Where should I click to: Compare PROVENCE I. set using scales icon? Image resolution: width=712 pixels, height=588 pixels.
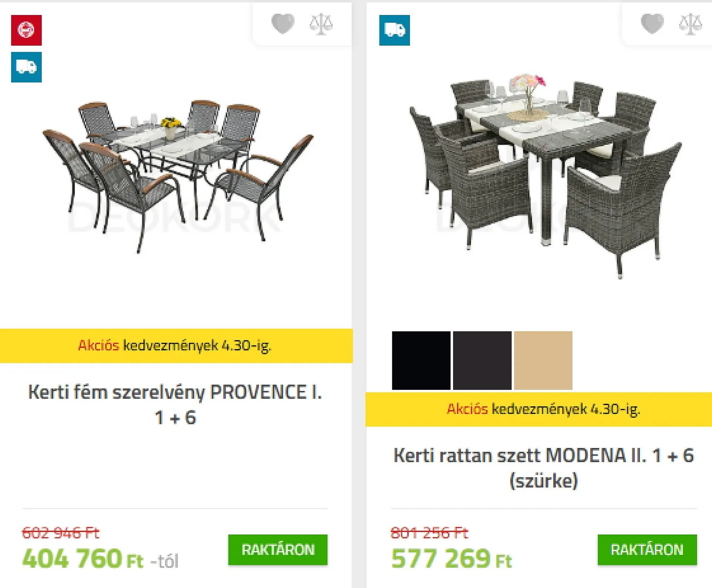[321, 24]
